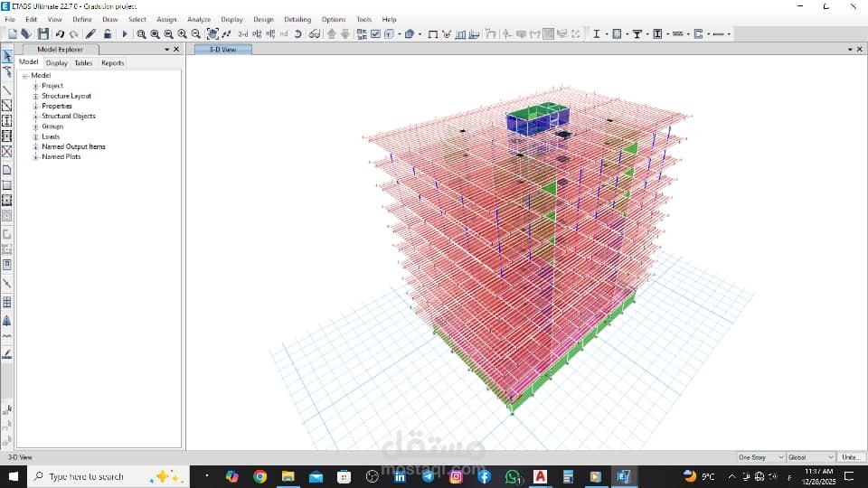Viewport: 868px width, 488px height.
Task: Open the Assign menu
Action: (166, 19)
